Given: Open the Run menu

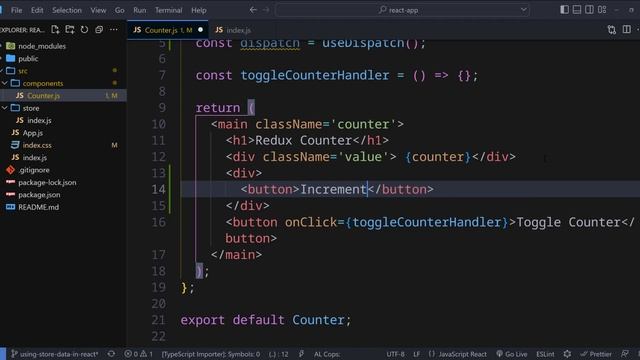Looking at the screenshot, I should pos(140,10).
